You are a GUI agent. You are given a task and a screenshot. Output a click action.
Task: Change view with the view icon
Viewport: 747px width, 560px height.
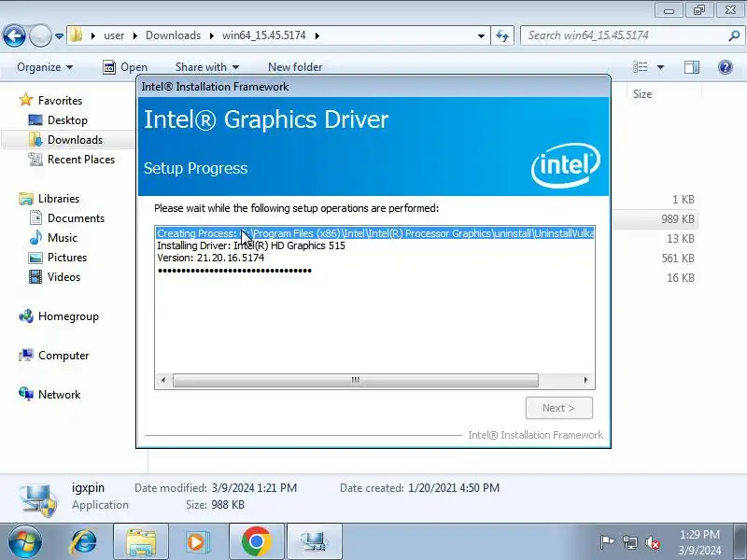coord(641,67)
